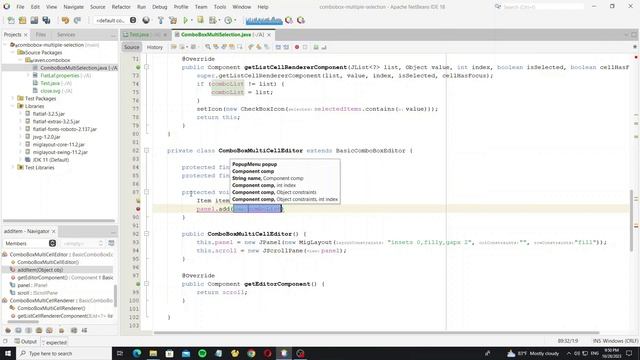Viewport: 640px width, 360px height.
Task: Close the ComboBoxMultiSelection.java tab
Action: point(269,35)
